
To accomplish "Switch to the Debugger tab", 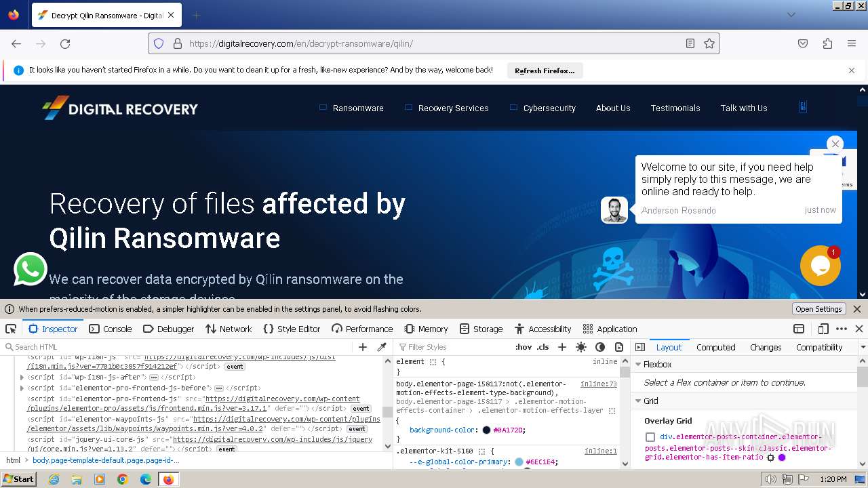I will click(169, 329).
